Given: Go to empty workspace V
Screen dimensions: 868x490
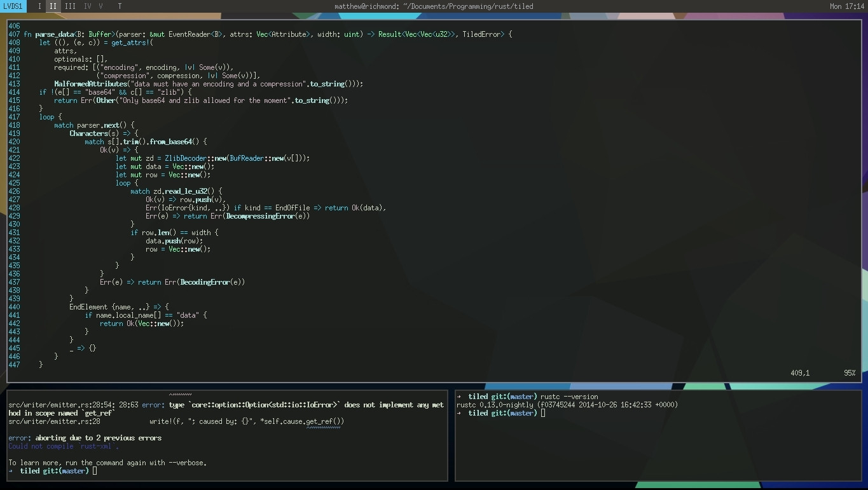Looking at the screenshot, I should [x=100, y=6].
